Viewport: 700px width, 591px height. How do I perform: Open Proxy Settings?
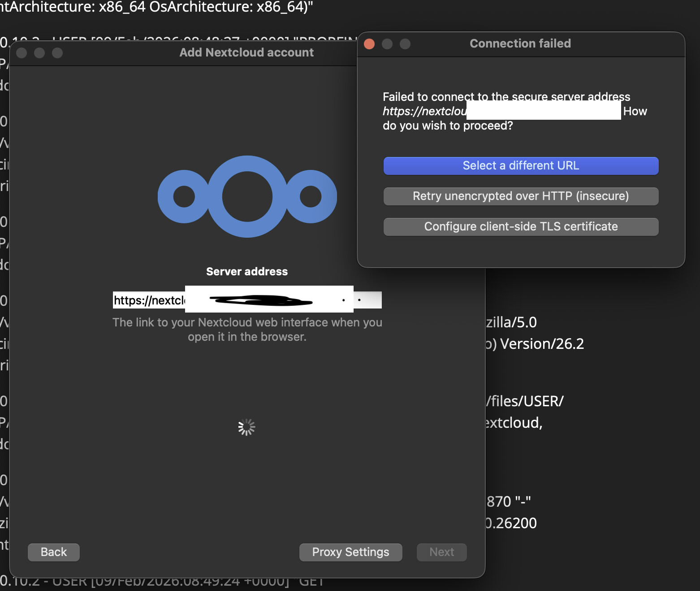tap(350, 552)
